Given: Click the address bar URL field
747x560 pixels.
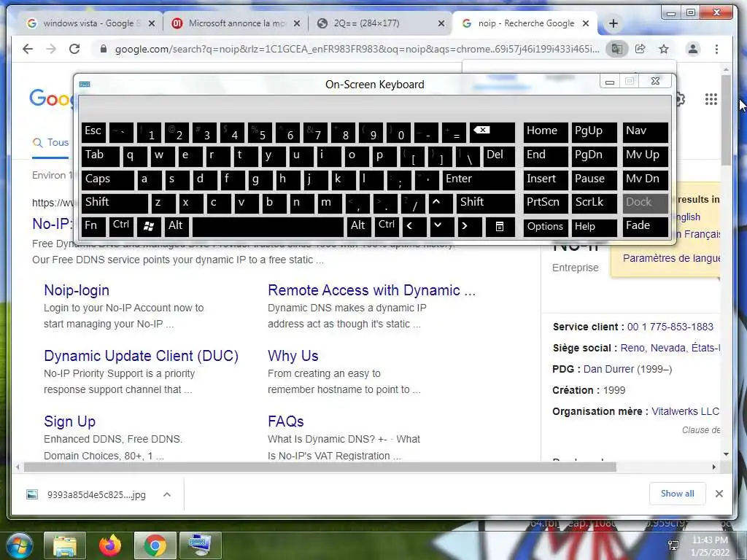Looking at the screenshot, I should [357, 49].
